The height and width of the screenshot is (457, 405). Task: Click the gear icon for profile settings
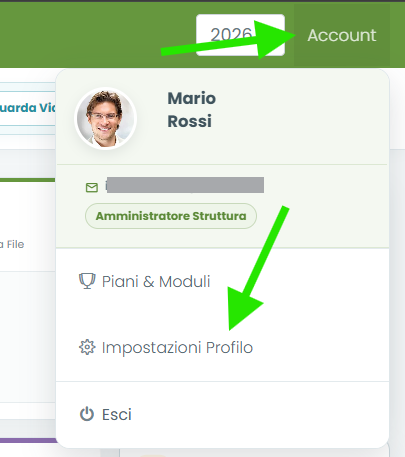point(87,347)
